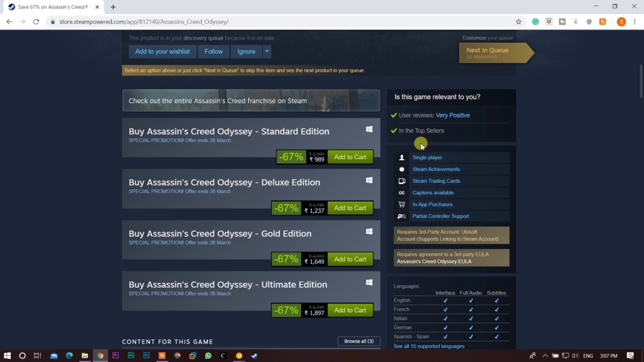The width and height of the screenshot is (644, 362).
Task: Open the In-App Purchases link
Action: click(x=433, y=204)
